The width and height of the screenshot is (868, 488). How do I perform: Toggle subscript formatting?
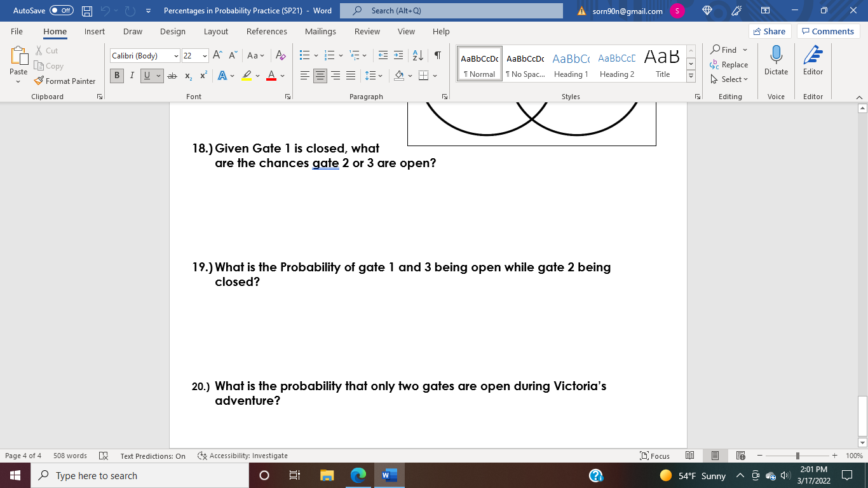point(187,76)
